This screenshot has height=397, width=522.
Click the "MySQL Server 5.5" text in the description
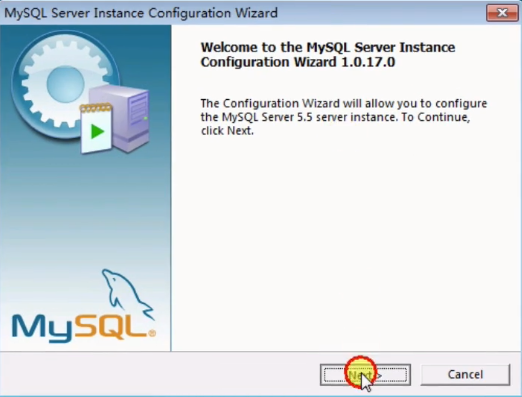pos(267,117)
